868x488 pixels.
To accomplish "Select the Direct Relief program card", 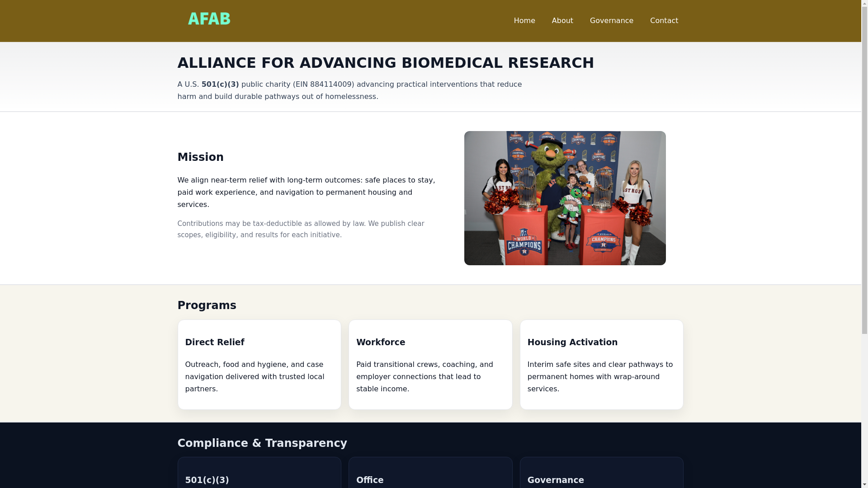I will (259, 364).
